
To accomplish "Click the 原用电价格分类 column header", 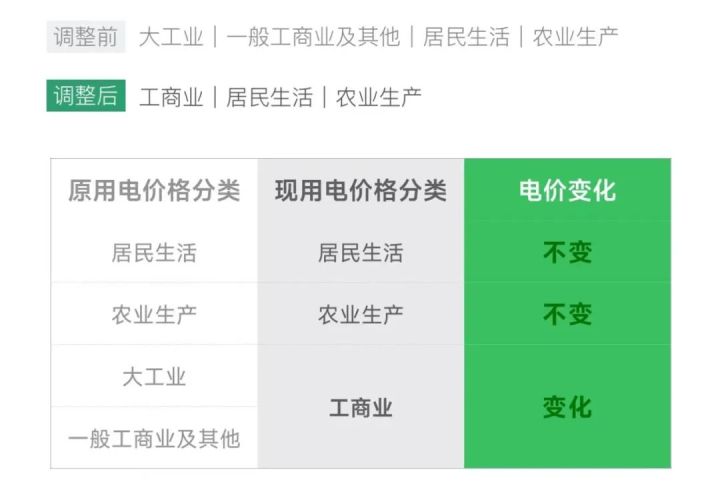I will (154, 191).
